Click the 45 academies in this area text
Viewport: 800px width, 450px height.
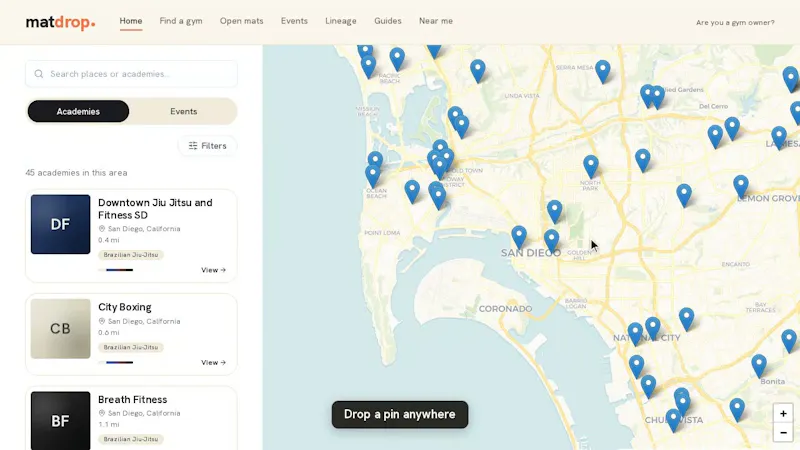(77, 172)
